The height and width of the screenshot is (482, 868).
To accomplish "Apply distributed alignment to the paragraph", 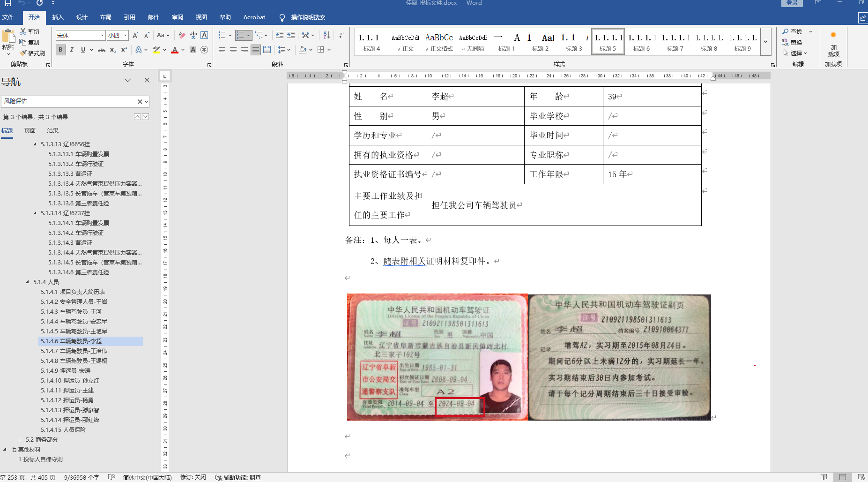I will [267, 50].
